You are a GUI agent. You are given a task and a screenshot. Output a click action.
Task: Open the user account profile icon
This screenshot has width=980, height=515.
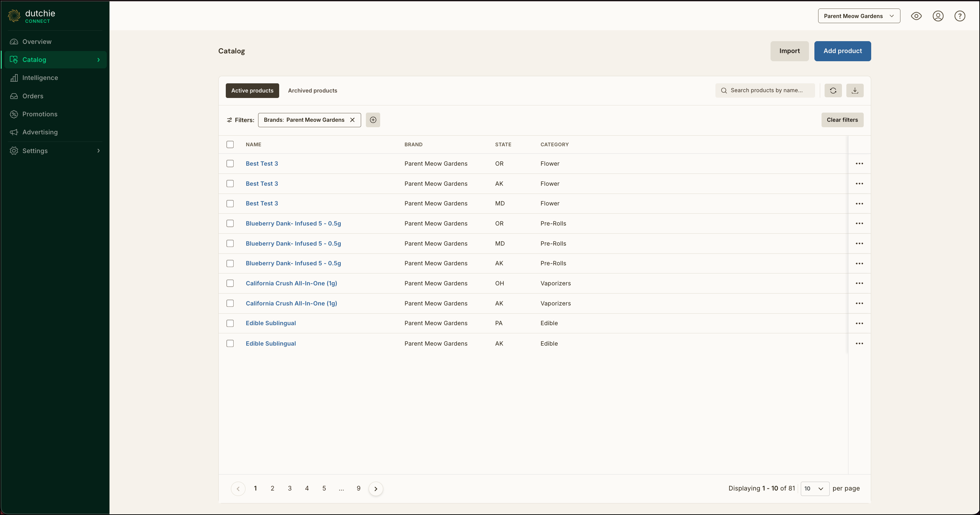[x=938, y=16]
